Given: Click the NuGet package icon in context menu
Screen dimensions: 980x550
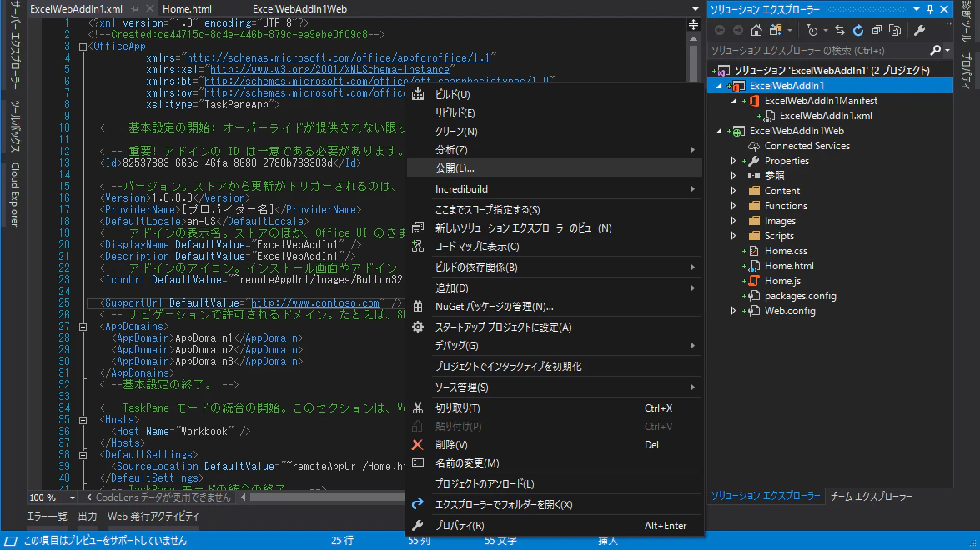Looking at the screenshot, I should pyautogui.click(x=418, y=306).
